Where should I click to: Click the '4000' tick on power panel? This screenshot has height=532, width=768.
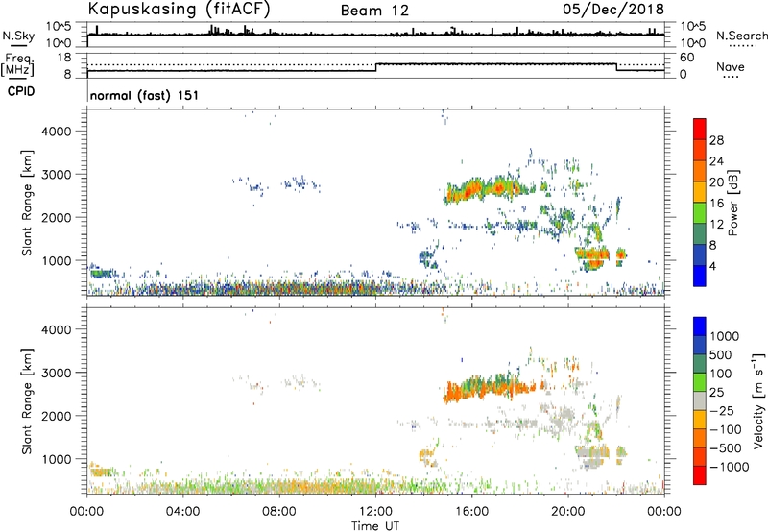(57, 132)
